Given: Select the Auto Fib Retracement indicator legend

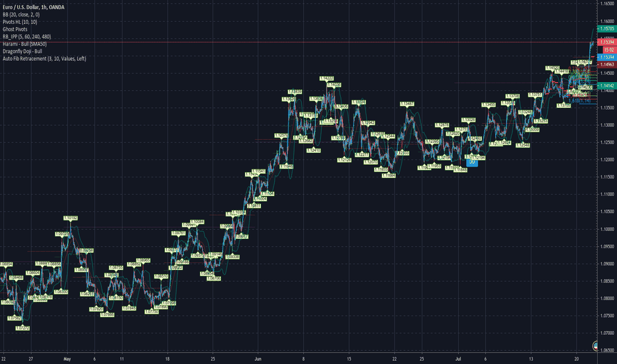Looking at the screenshot, I should point(44,59).
